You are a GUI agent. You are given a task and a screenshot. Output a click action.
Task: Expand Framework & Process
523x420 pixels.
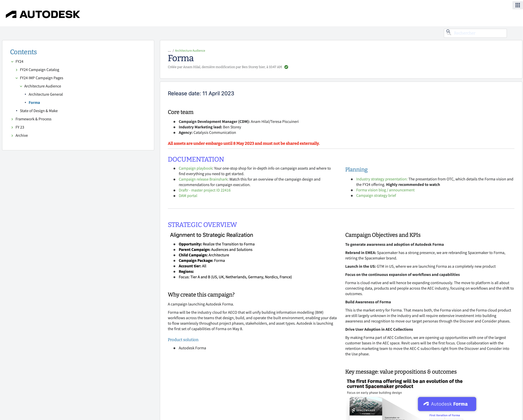click(12, 119)
